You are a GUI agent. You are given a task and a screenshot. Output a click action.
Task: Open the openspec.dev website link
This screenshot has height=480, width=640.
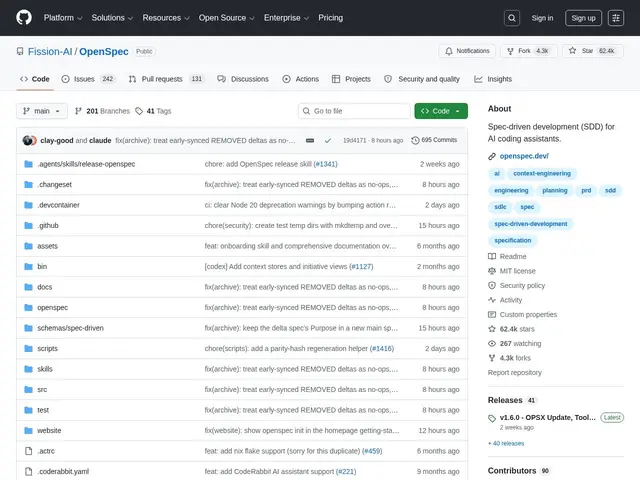(x=524, y=156)
